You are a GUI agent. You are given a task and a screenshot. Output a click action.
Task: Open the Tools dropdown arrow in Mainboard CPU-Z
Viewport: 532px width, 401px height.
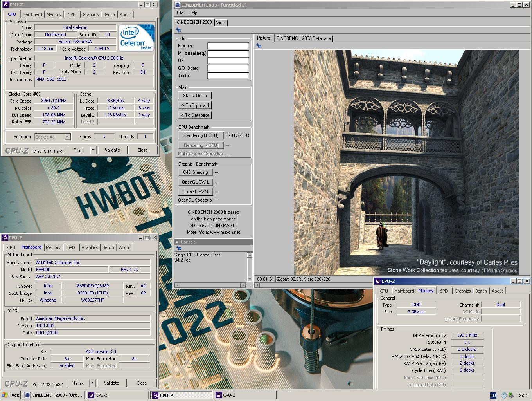click(x=92, y=383)
